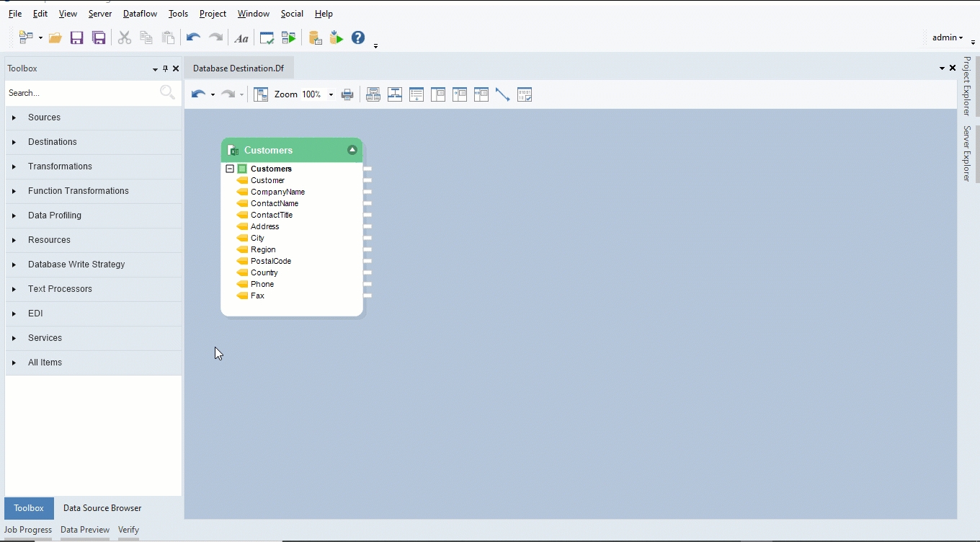
Task: Click the Aa text icon in the toolbar
Action: (x=241, y=38)
